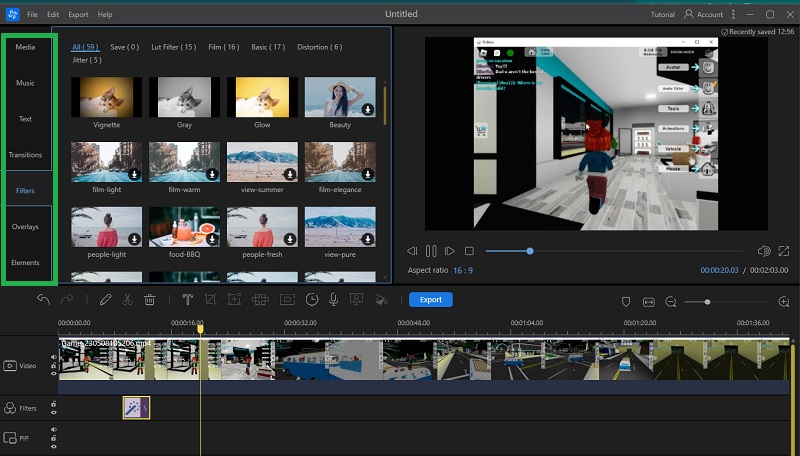Switch to the Music tab

pos(25,83)
